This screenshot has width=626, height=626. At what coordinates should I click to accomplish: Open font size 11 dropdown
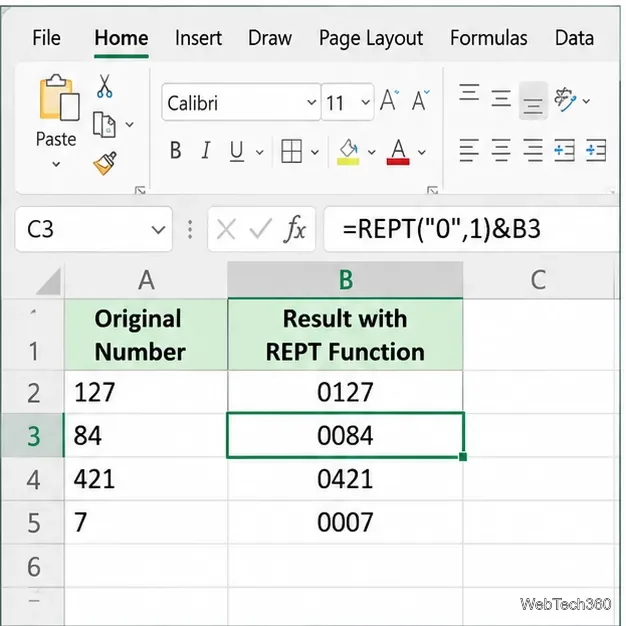pos(365,102)
